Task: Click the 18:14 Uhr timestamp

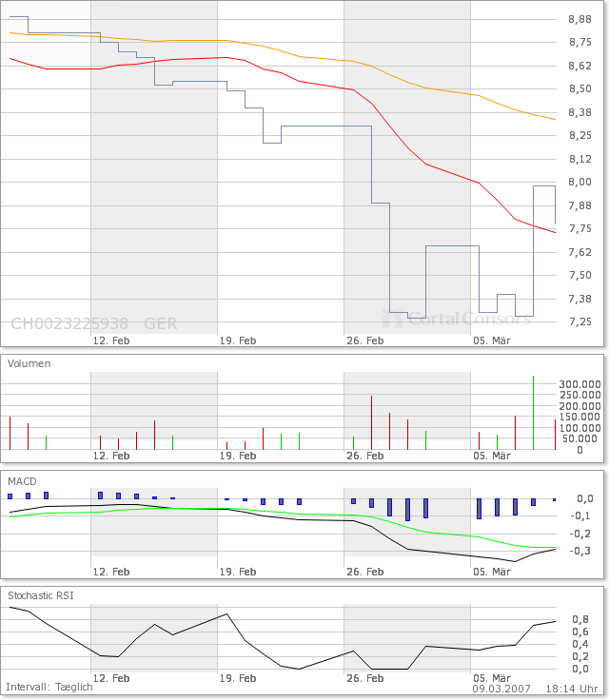Action: [x=573, y=688]
